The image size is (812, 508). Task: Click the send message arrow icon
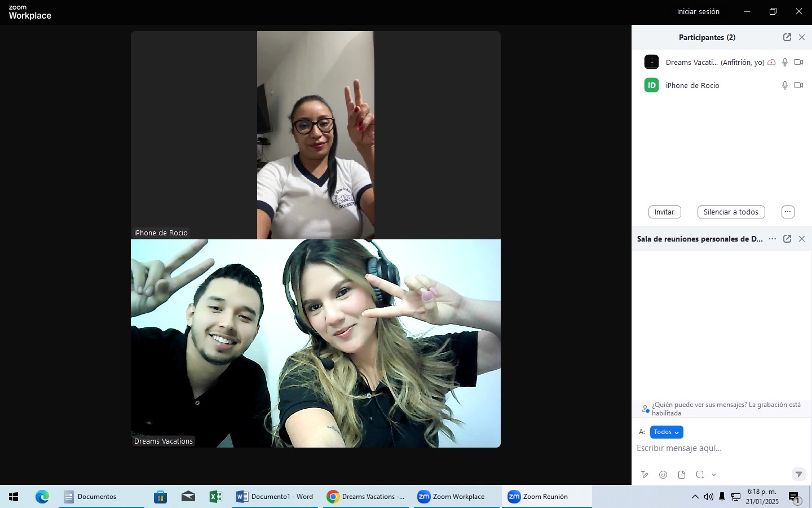click(x=798, y=475)
